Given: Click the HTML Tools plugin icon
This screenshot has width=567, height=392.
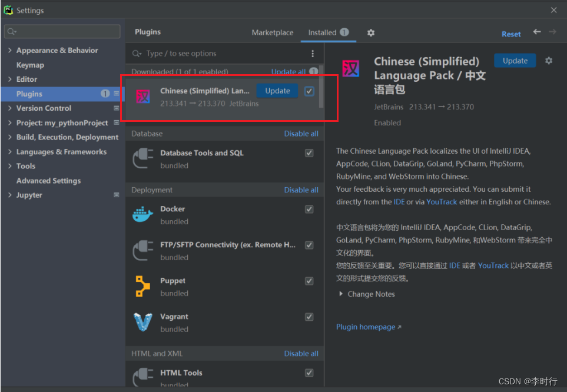Looking at the screenshot, I should [143, 377].
